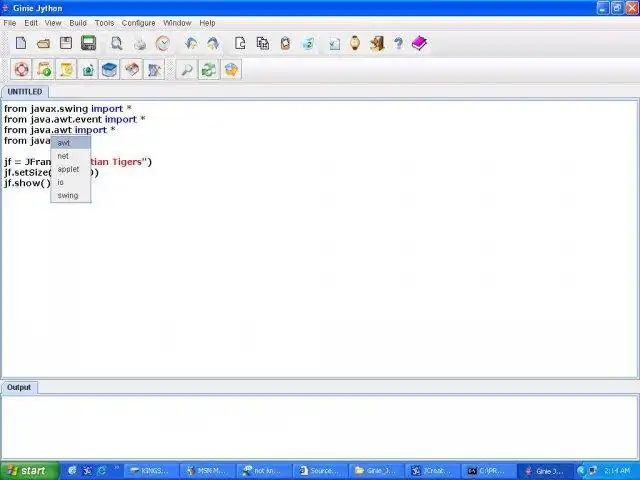Click the teal house-shaped icon
This screenshot has width=640, height=480.
coord(88,69)
